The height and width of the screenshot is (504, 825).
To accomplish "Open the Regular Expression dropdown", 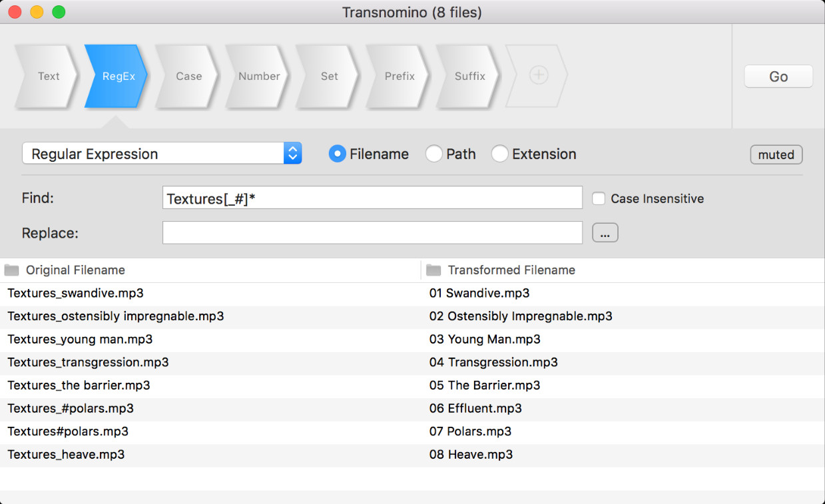I will point(162,154).
